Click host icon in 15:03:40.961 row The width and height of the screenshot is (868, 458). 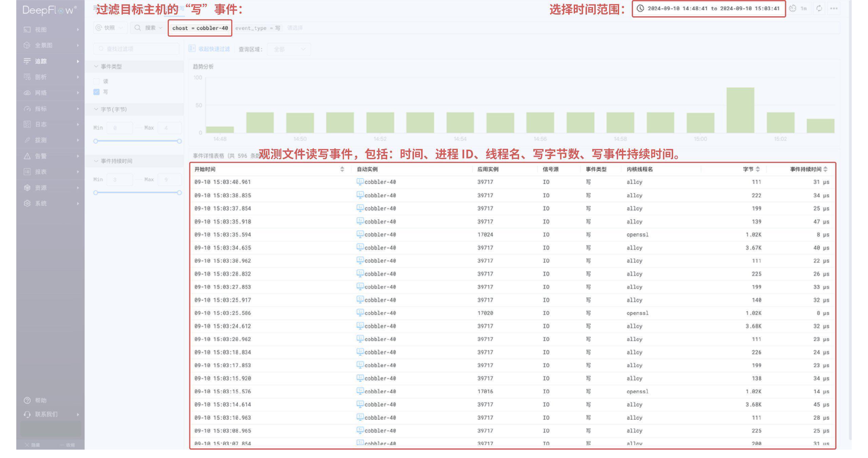360,182
